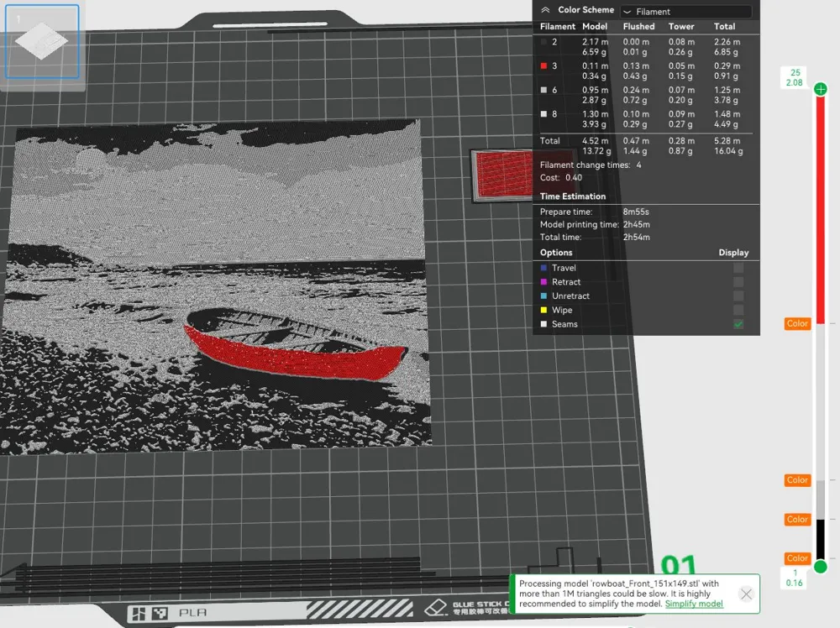Click the white Seams color icon

(543, 324)
